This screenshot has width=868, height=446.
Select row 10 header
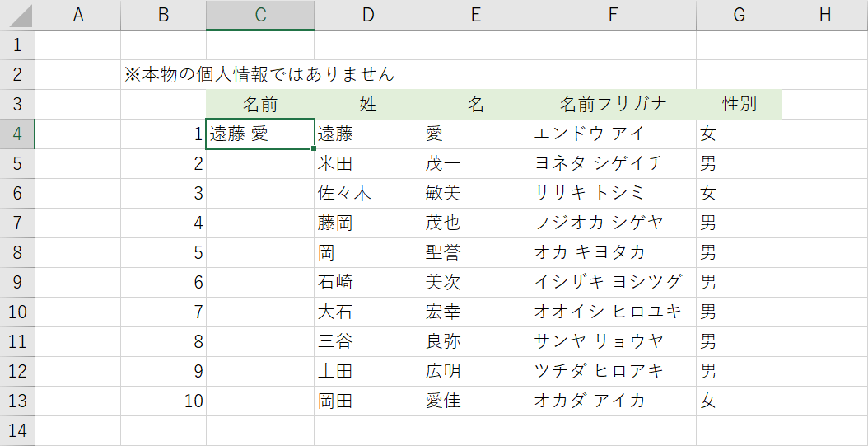(x=17, y=312)
